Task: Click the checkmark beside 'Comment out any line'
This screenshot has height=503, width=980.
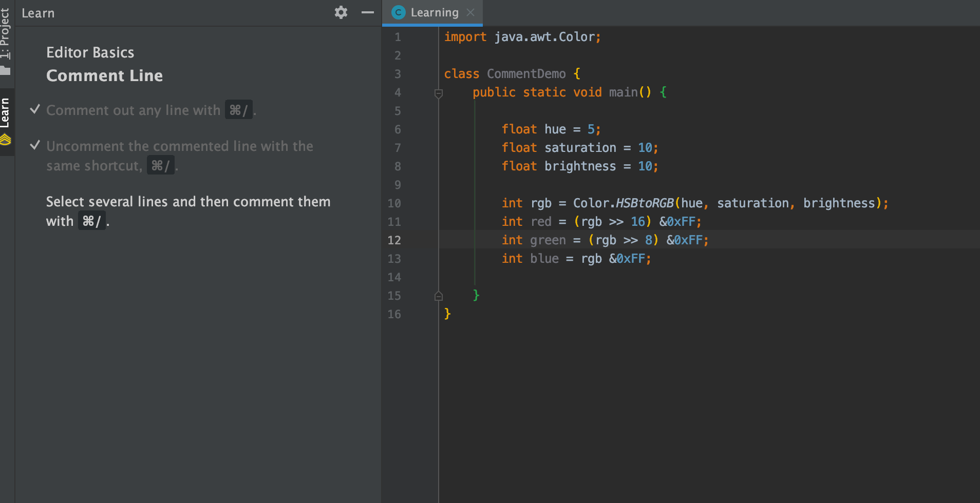Action: (x=35, y=109)
